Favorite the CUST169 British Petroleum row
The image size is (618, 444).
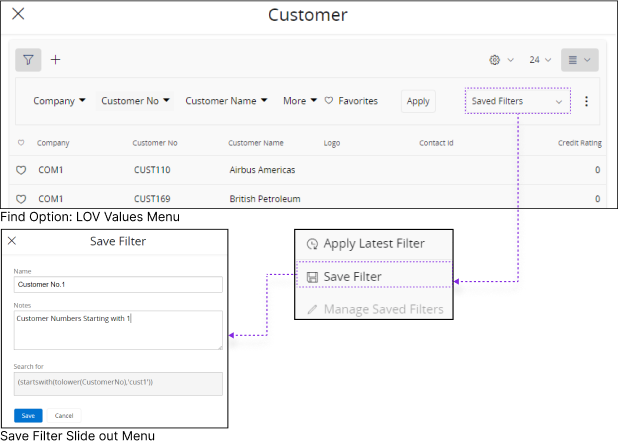[21, 199]
